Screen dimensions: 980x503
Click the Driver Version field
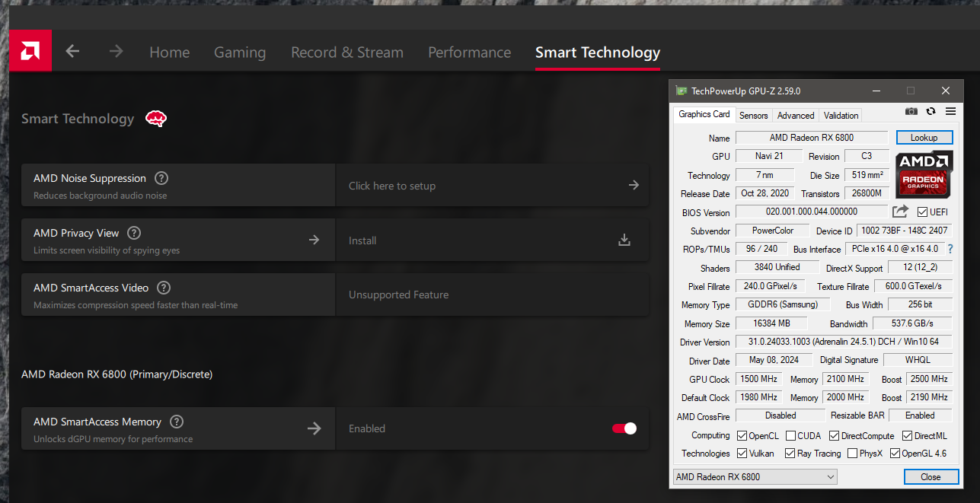pos(844,342)
